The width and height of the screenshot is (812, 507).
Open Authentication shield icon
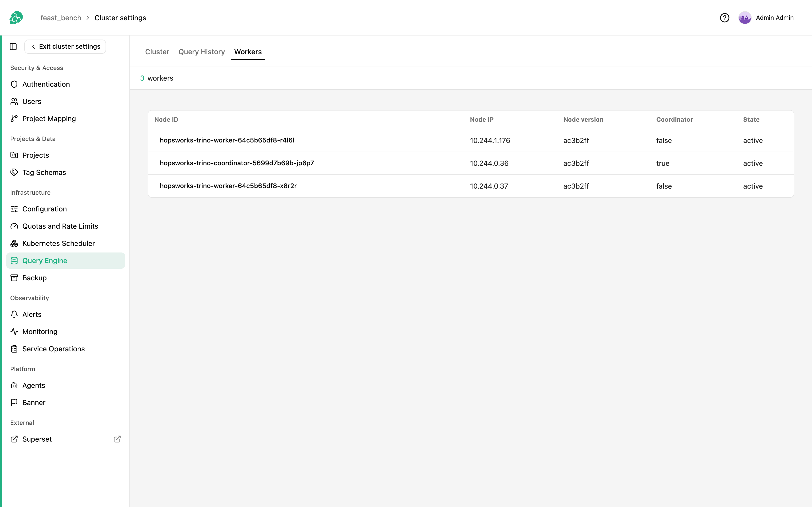14,84
